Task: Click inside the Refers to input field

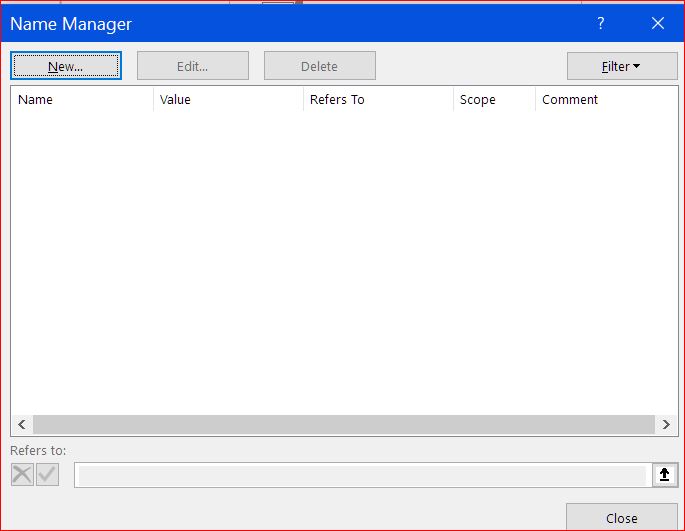Action: 360,475
